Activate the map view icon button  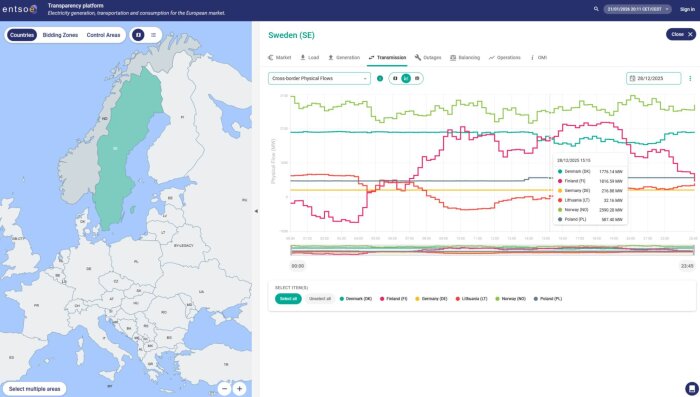[138, 35]
